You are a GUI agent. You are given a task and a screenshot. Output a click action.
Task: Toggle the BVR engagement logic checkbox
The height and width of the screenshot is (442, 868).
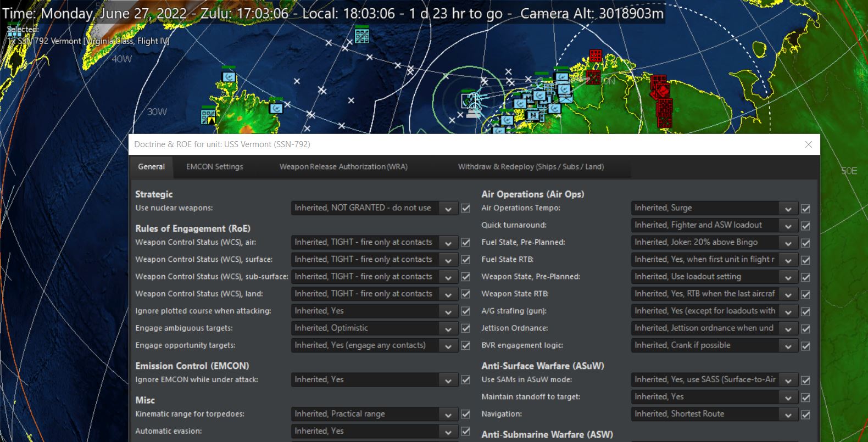point(806,346)
